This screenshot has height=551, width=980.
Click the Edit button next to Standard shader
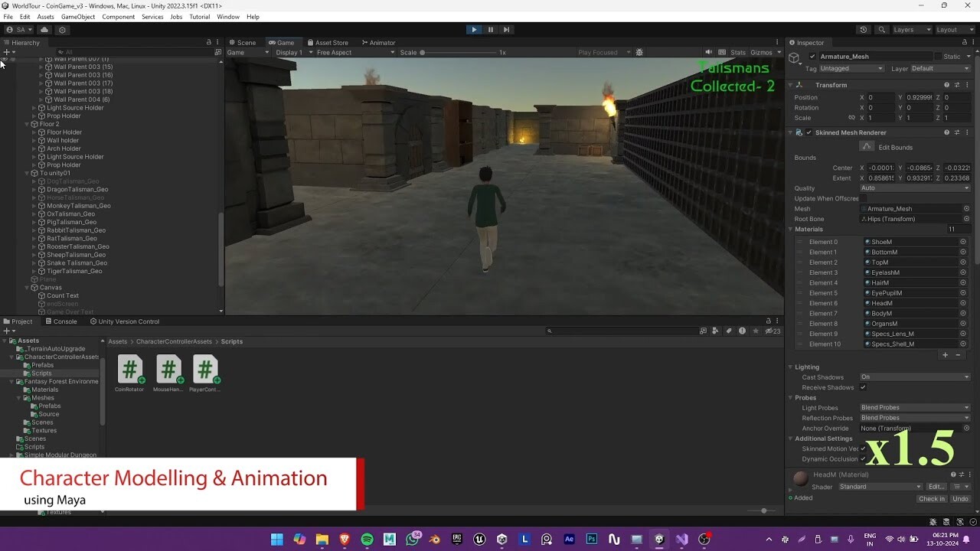tap(936, 486)
